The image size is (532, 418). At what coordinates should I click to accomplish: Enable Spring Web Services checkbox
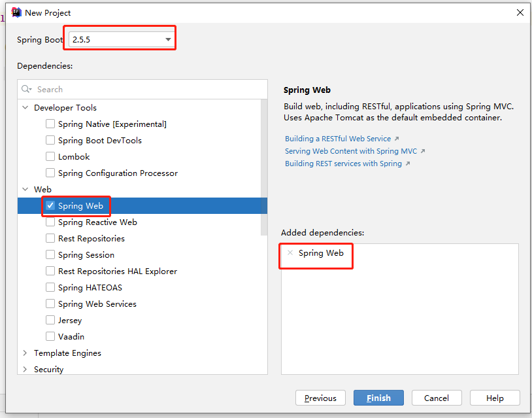(50, 304)
